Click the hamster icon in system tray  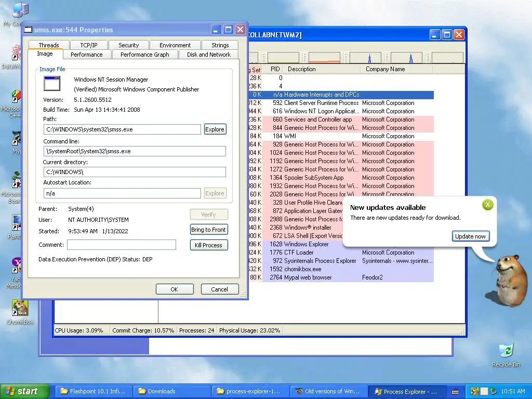click(x=475, y=391)
